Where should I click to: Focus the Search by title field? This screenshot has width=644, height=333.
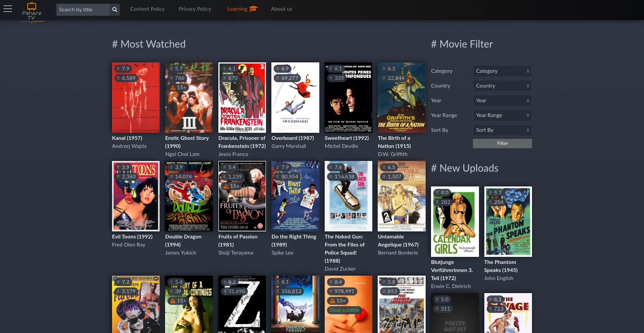tap(83, 10)
